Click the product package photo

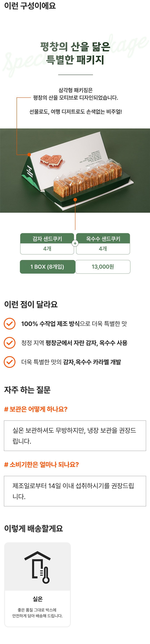click(75, 171)
